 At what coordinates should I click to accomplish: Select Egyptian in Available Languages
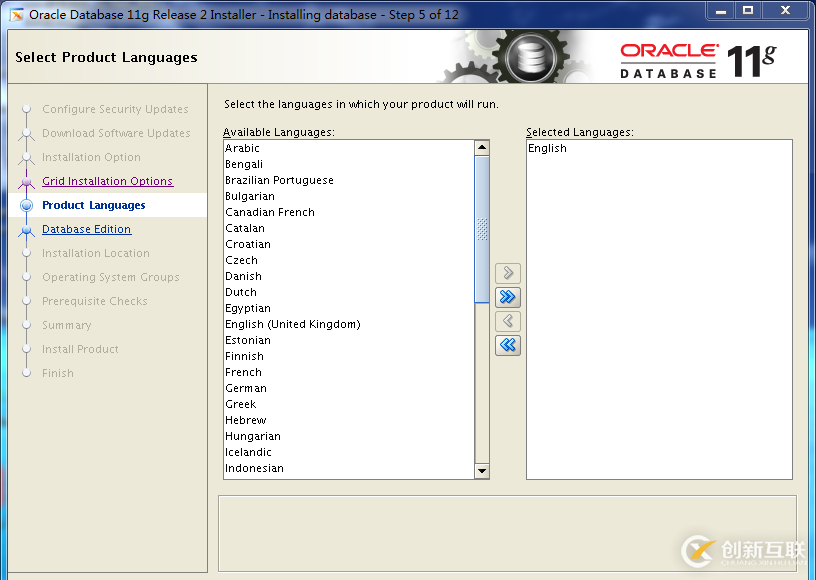[x=349, y=308]
